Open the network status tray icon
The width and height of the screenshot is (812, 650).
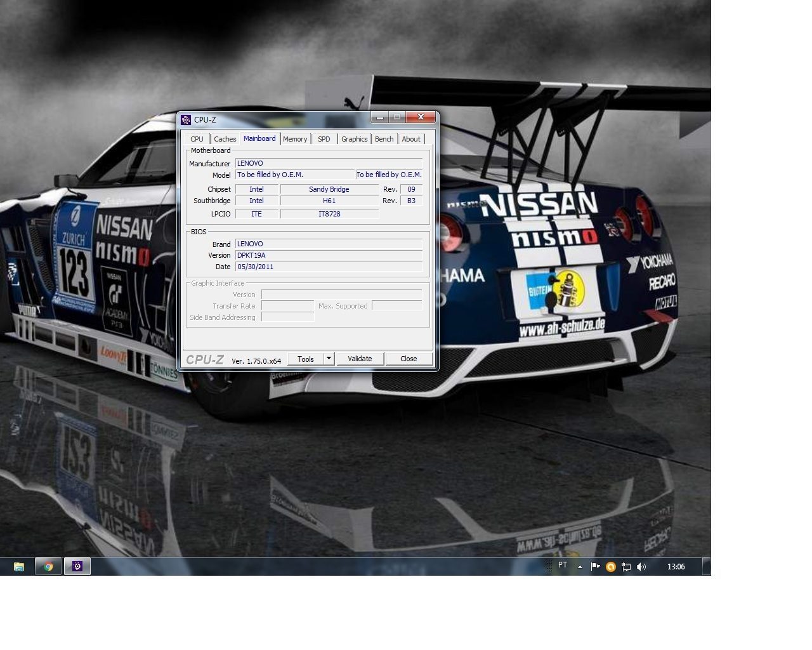[x=626, y=567]
